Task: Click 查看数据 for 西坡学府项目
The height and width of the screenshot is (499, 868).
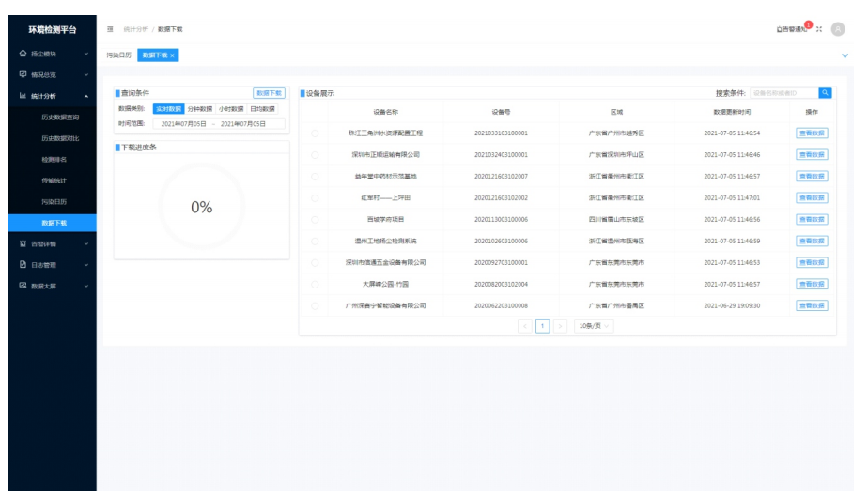Action: click(x=812, y=219)
